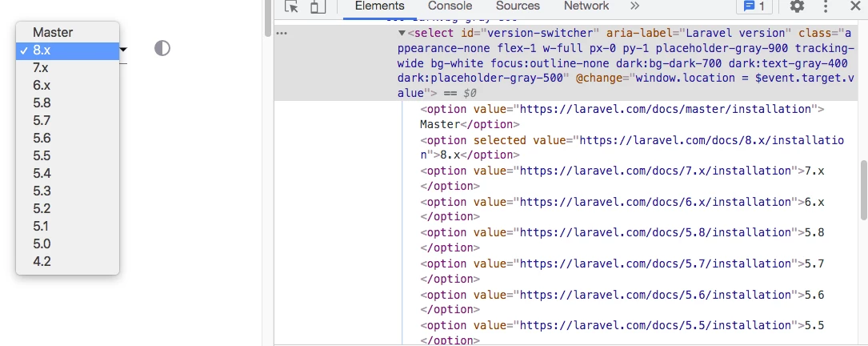Click the aria-label "Laravel version" attribute
This screenshot has width=868, height=346.
tap(698, 34)
